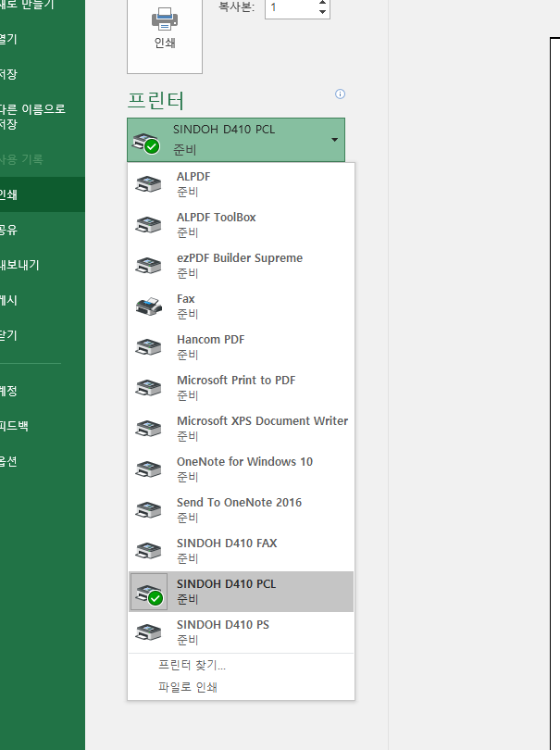Choose the SINDOH D410 PS printer icon
Image resolution: width=560 pixels, height=750 pixels.
pyautogui.click(x=148, y=631)
